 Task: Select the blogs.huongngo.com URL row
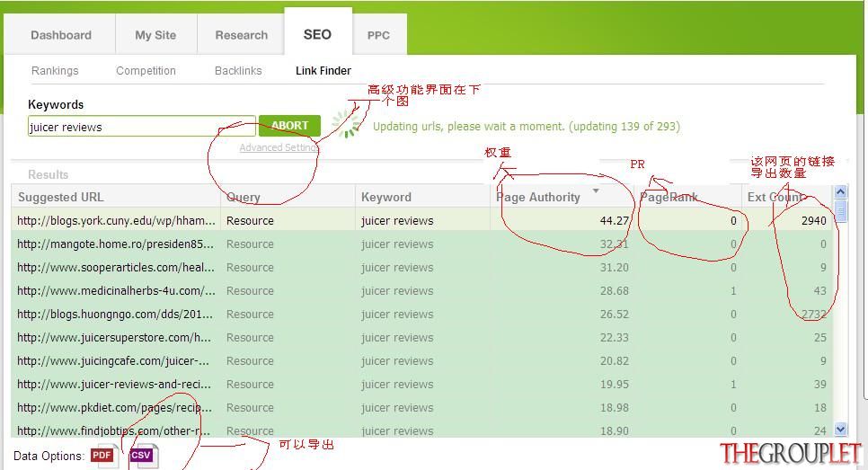click(421, 314)
